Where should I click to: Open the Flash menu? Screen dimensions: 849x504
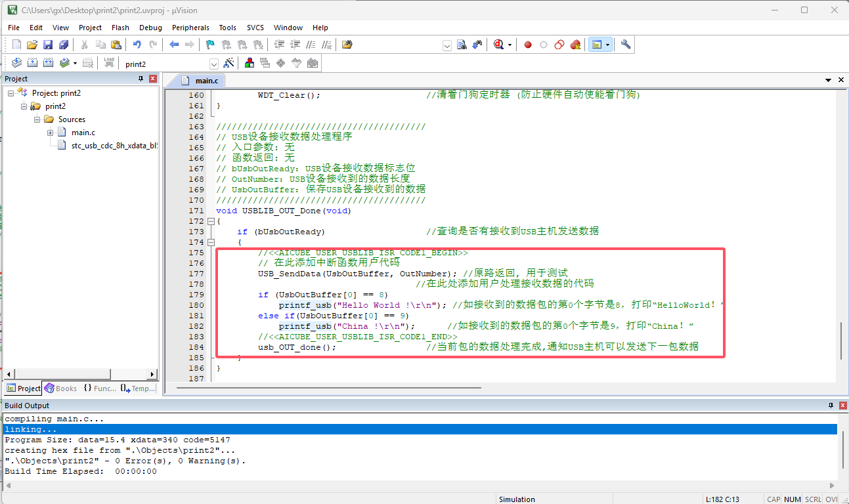pos(120,28)
